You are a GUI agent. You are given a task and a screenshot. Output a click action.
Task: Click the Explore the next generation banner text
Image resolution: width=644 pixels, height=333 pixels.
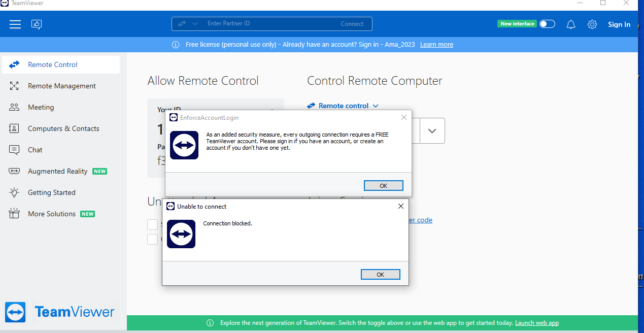click(x=366, y=323)
